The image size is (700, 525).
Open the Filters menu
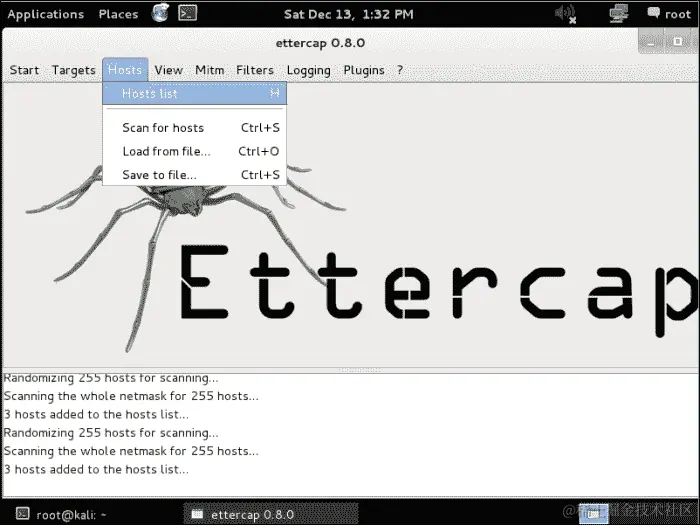pyautogui.click(x=255, y=70)
